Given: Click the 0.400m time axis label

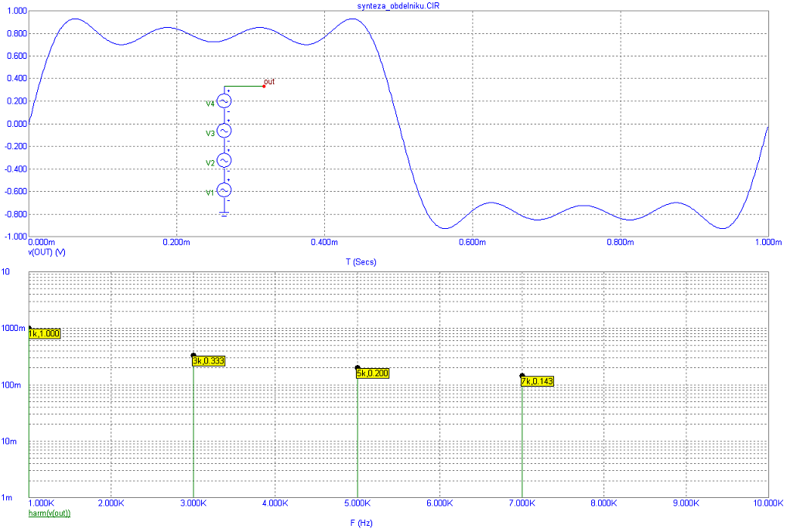Looking at the screenshot, I should pyautogui.click(x=324, y=243).
